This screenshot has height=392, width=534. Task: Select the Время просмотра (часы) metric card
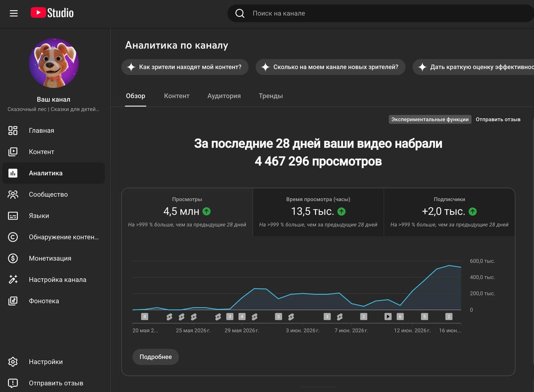(x=318, y=212)
